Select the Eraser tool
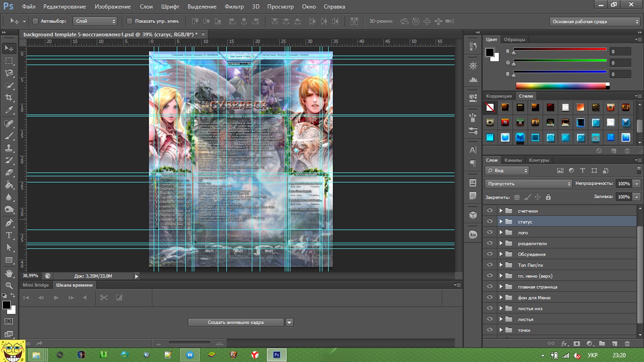 (x=9, y=173)
